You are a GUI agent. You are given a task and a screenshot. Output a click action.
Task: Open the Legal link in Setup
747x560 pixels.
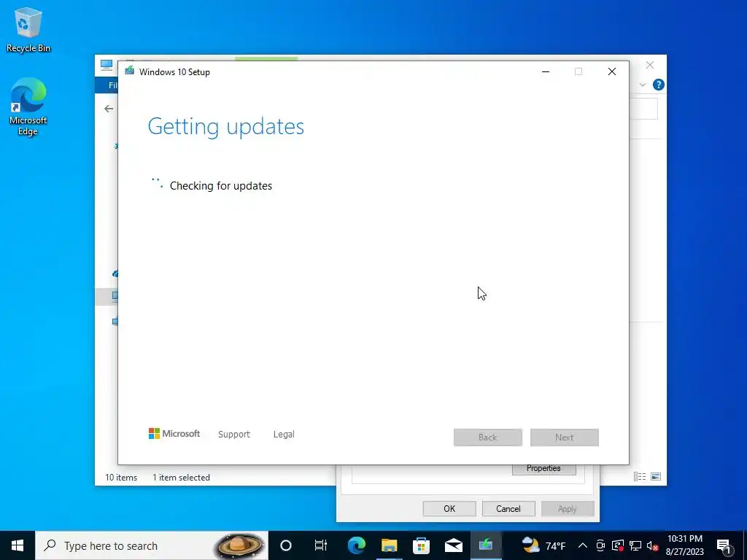(284, 435)
